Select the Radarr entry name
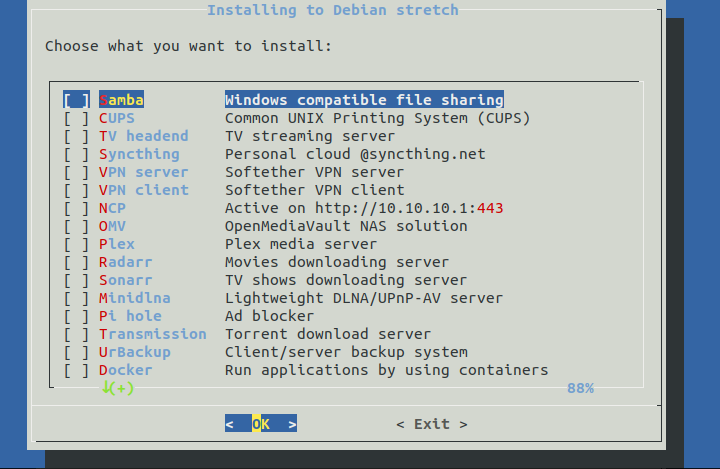 pyautogui.click(x=125, y=262)
